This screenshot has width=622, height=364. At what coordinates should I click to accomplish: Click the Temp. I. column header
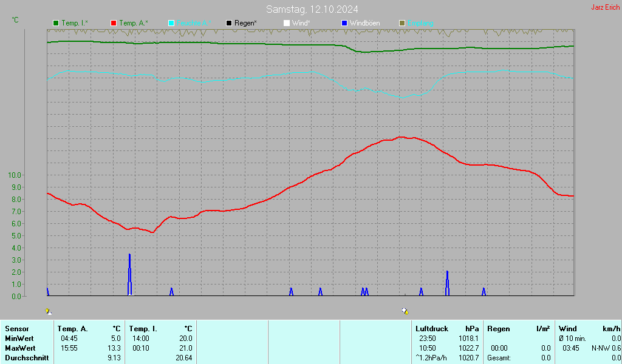(143, 329)
